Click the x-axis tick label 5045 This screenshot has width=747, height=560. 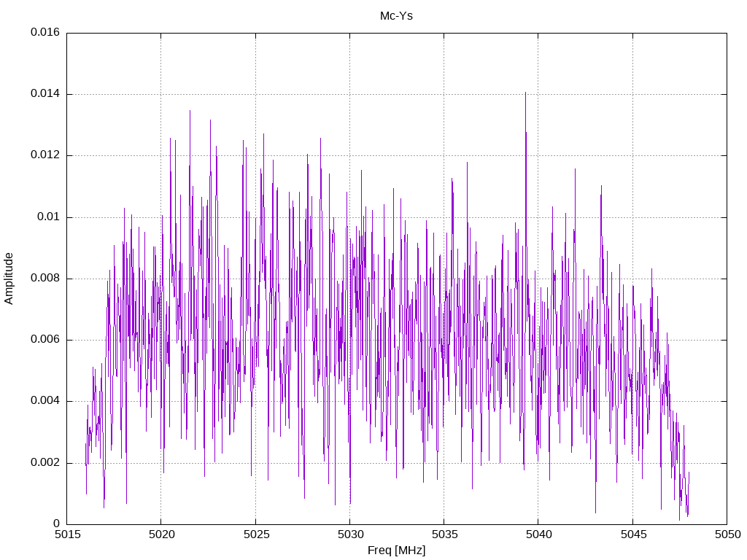633,534
